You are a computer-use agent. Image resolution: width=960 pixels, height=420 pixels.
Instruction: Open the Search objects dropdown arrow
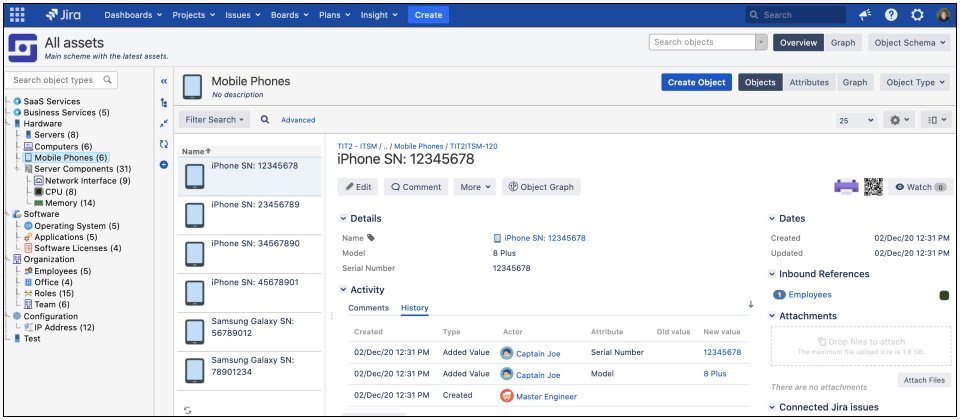(x=762, y=42)
